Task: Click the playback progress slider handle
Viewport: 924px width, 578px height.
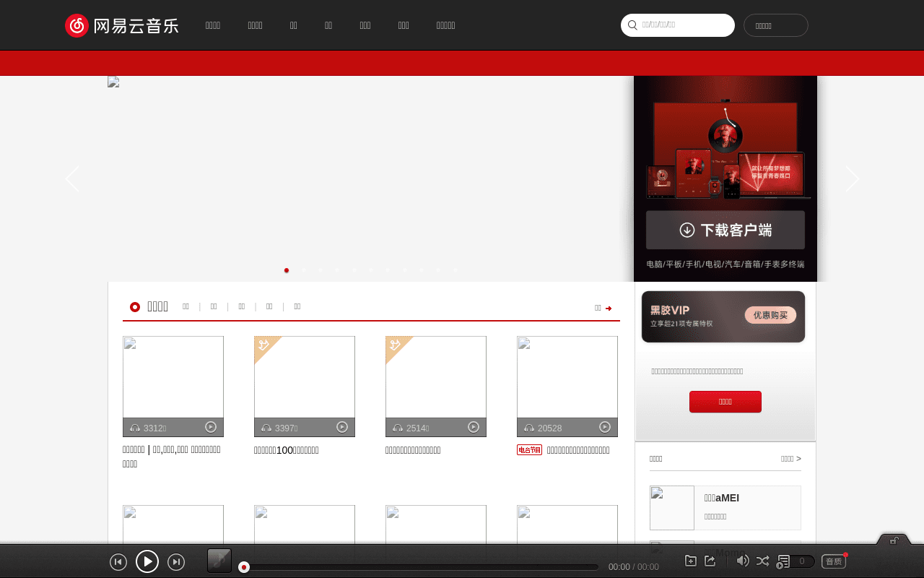Action: point(244,567)
